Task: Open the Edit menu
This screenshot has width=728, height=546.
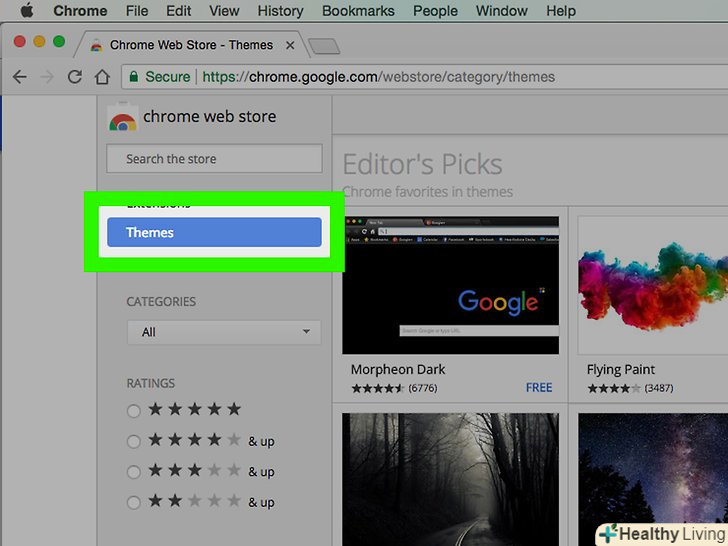Action: click(x=178, y=11)
